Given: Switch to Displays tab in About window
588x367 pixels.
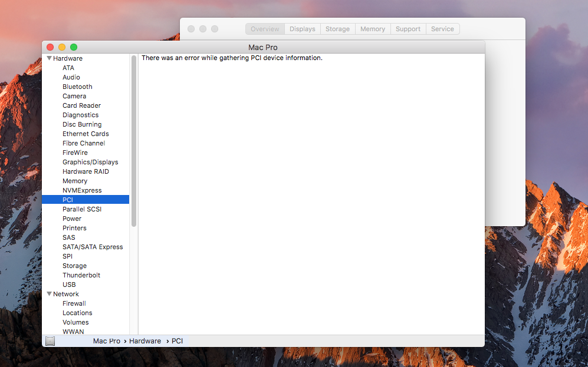Looking at the screenshot, I should tap(302, 29).
